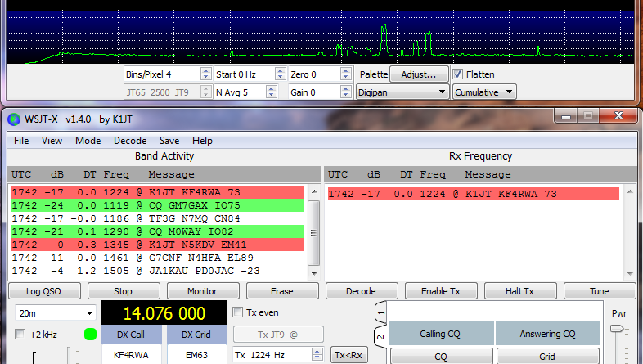Click the Decode button below Rx Frequency
Viewport: 643px width, 364px height.
[x=362, y=291]
